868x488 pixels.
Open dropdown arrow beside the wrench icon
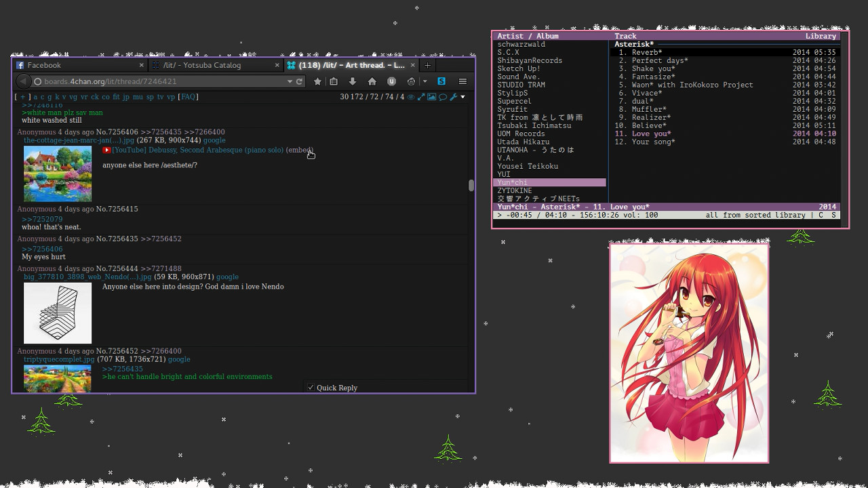(x=462, y=97)
